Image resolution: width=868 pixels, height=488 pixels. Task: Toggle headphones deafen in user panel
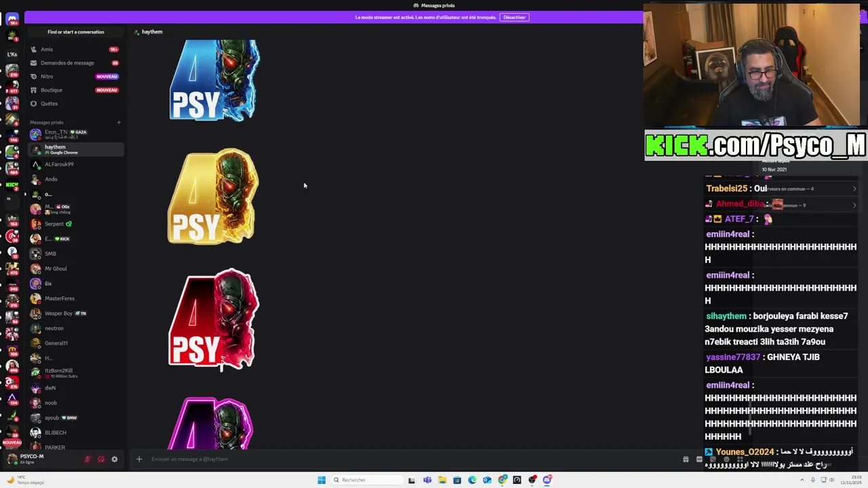coord(101,459)
